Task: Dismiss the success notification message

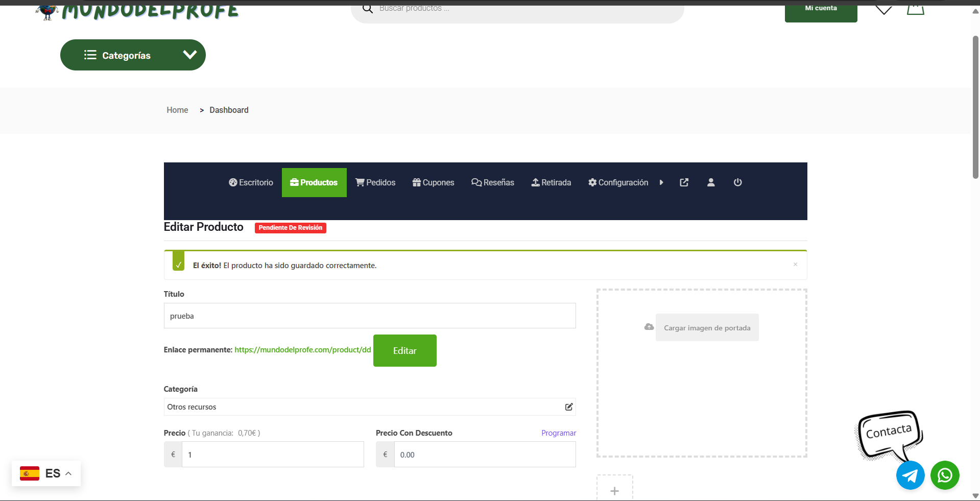Action: (795, 265)
